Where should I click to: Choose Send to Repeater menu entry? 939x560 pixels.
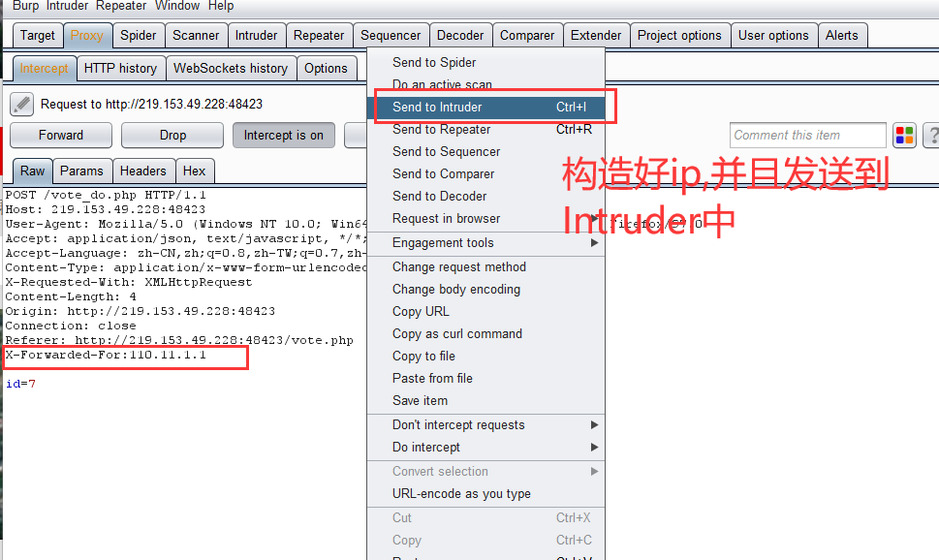[485, 130]
